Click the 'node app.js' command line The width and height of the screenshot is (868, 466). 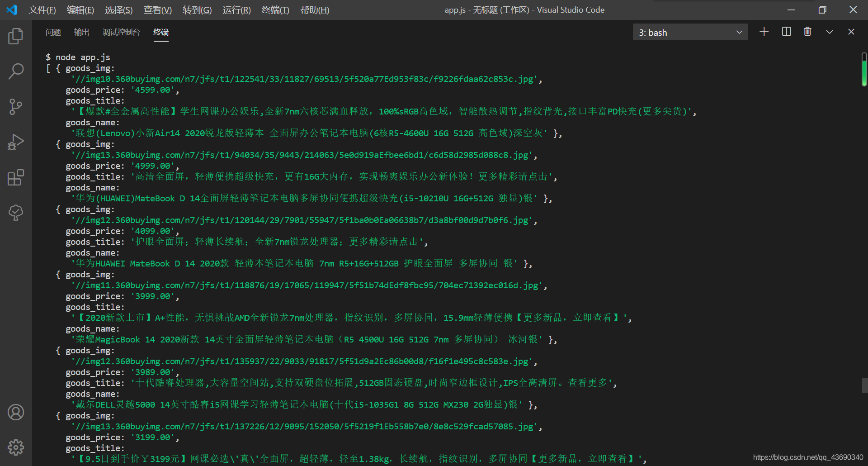(83, 57)
